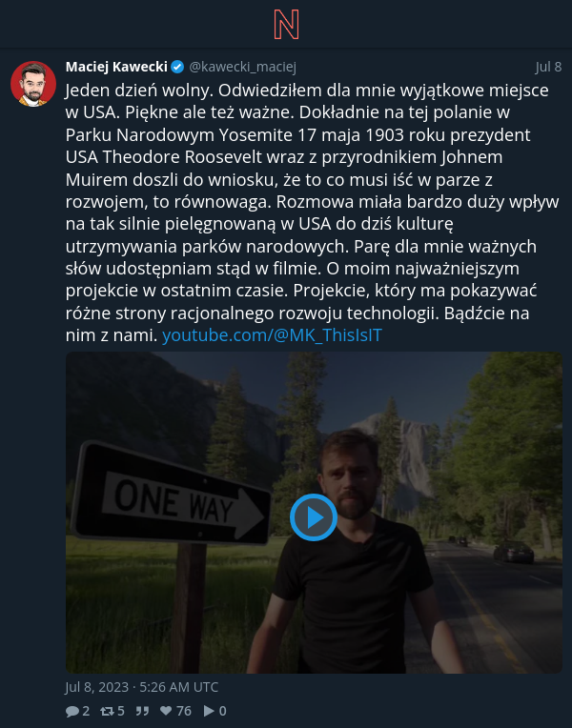
Task: Click the blue verified badge icon
Action: (x=177, y=68)
